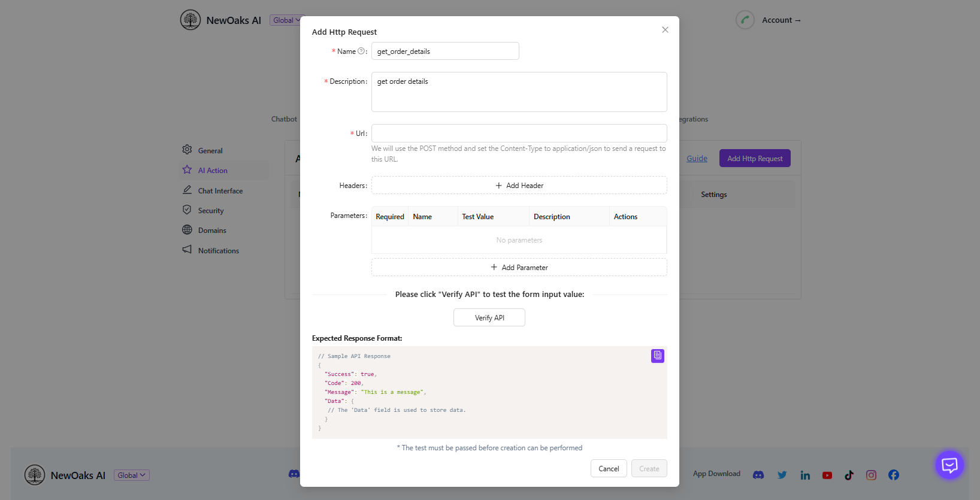Open the Name field help tooltip icon
The width and height of the screenshot is (980, 500).
pos(361,51)
